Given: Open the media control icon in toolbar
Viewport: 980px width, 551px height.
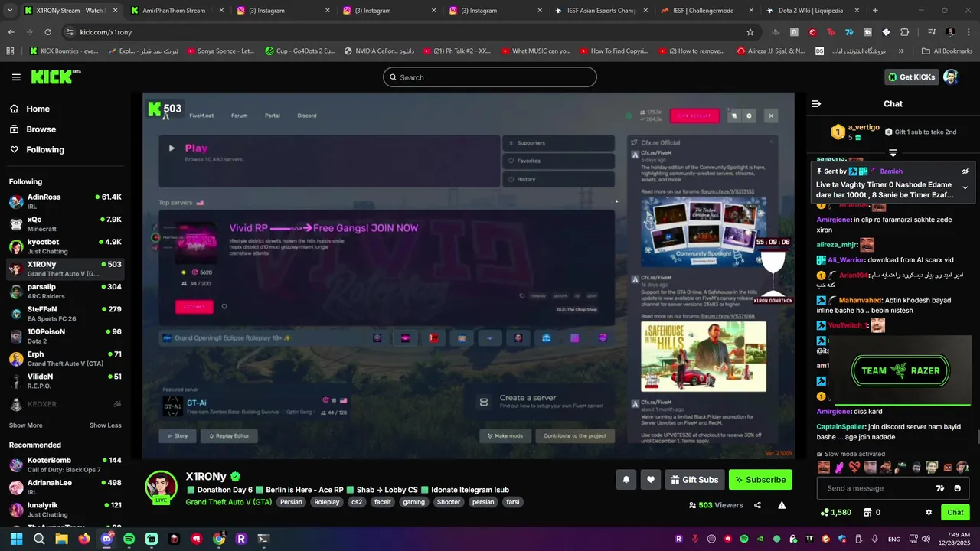Looking at the screenshot, I should [932, 32].
